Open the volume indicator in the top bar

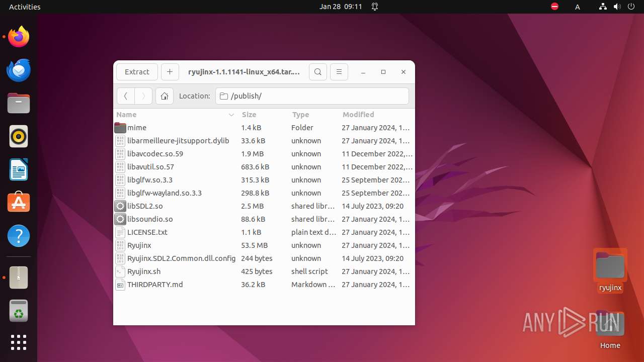point(617,7)
